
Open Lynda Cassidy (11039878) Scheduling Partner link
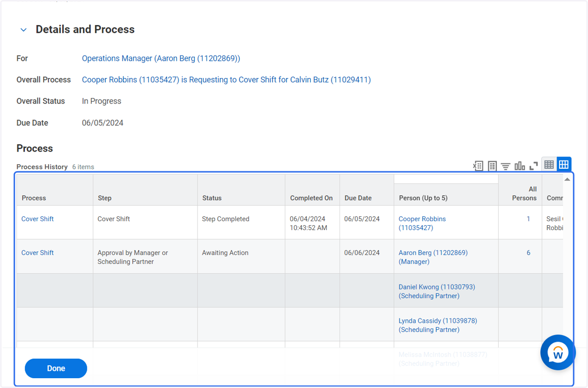click(x=438, y=325)
